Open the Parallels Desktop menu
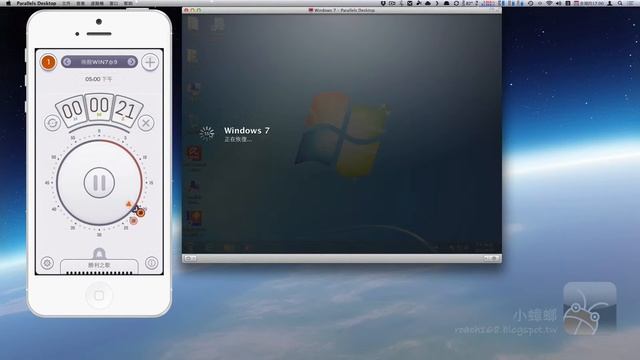 coord(36,3)
